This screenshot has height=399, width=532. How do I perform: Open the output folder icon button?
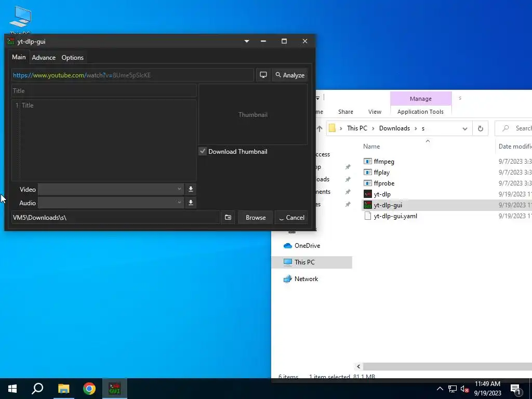[x=228, y=218]
